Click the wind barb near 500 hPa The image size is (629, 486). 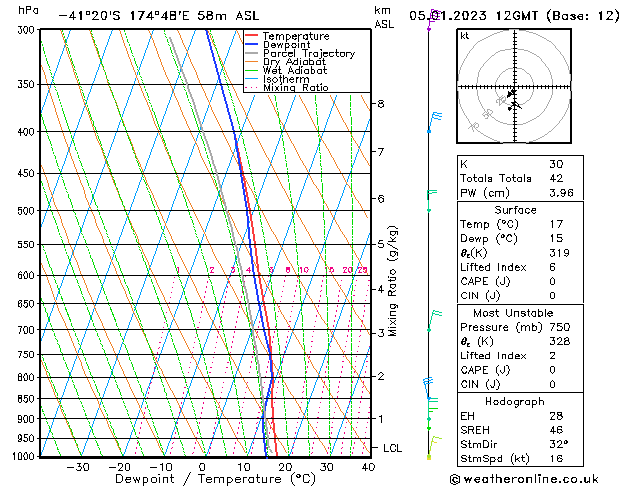[432, 200]
